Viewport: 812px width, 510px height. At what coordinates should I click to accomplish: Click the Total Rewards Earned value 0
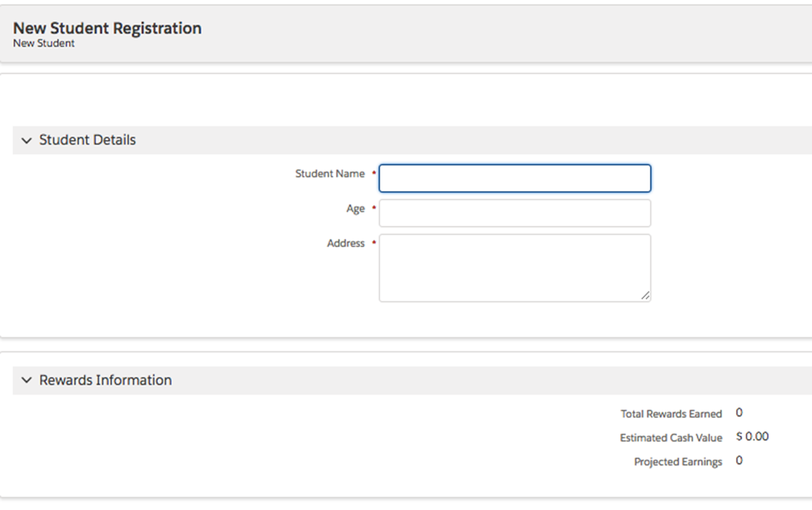(x=739, y=413)
